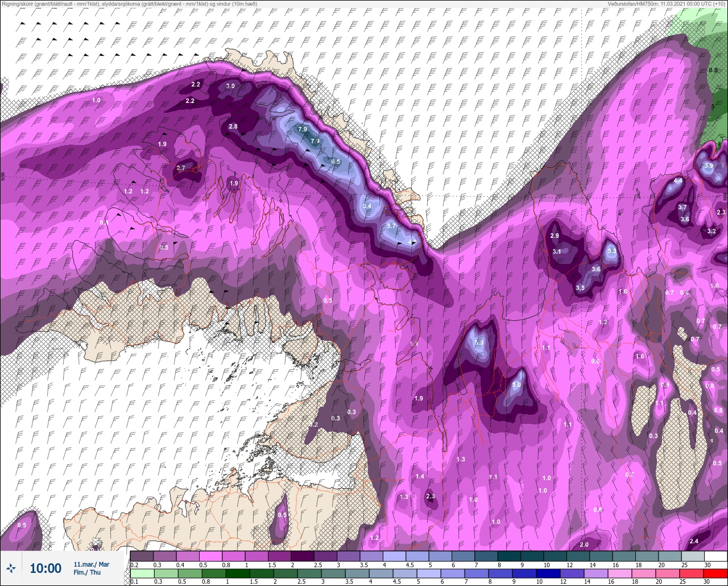The image size is (728, 586).
Task: Pick the white upper-legend swatch labeled 30
Action: [x=715, y=556]
